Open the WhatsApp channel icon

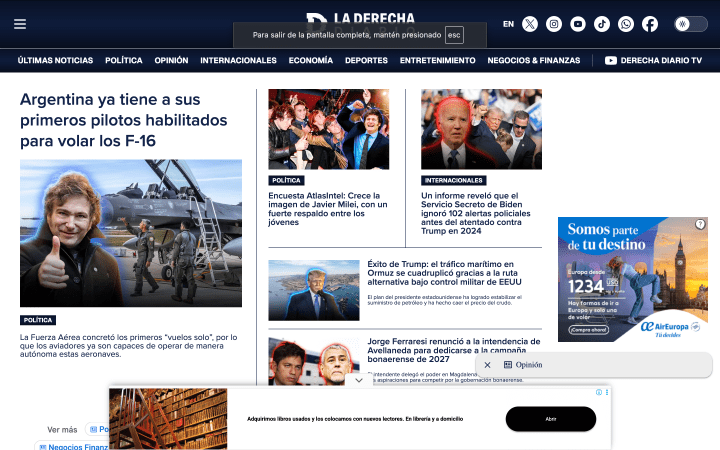(625, 24)
